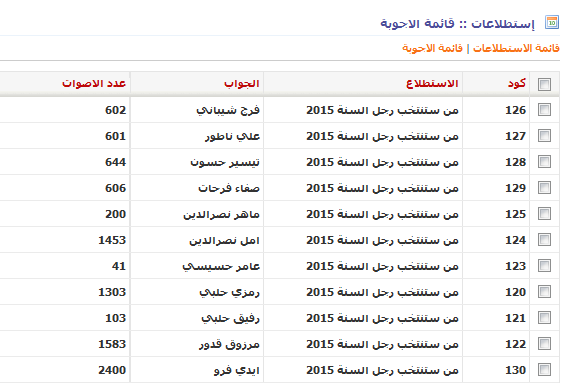Click code number 128
The height and width of the screenshot is (389, 568).
coord(515,162)
